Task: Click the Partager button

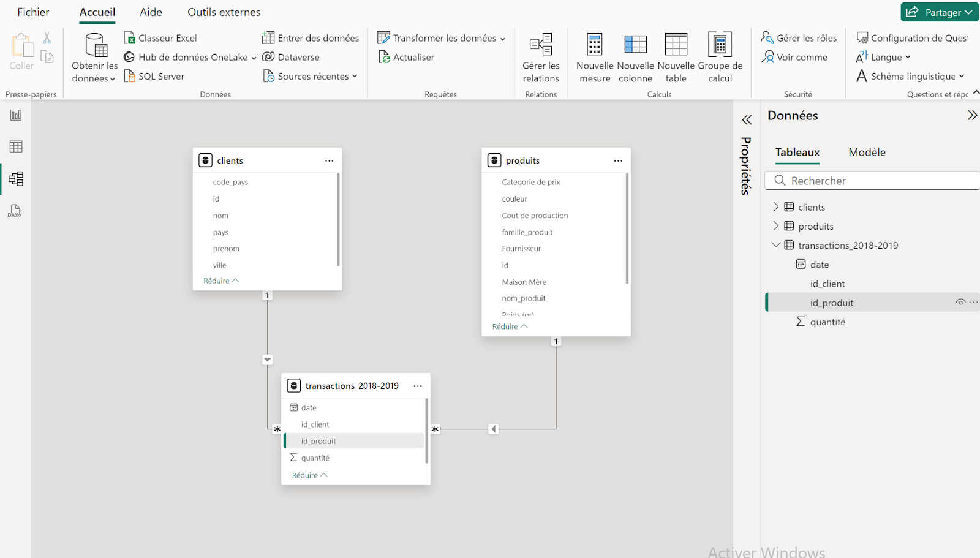Action: [939, 12]
